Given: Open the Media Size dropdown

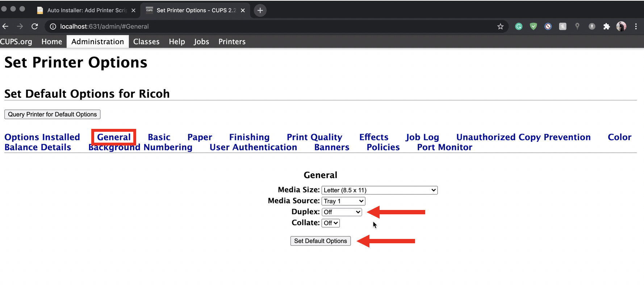Looking at the screenshot, I should coord(379,190).
